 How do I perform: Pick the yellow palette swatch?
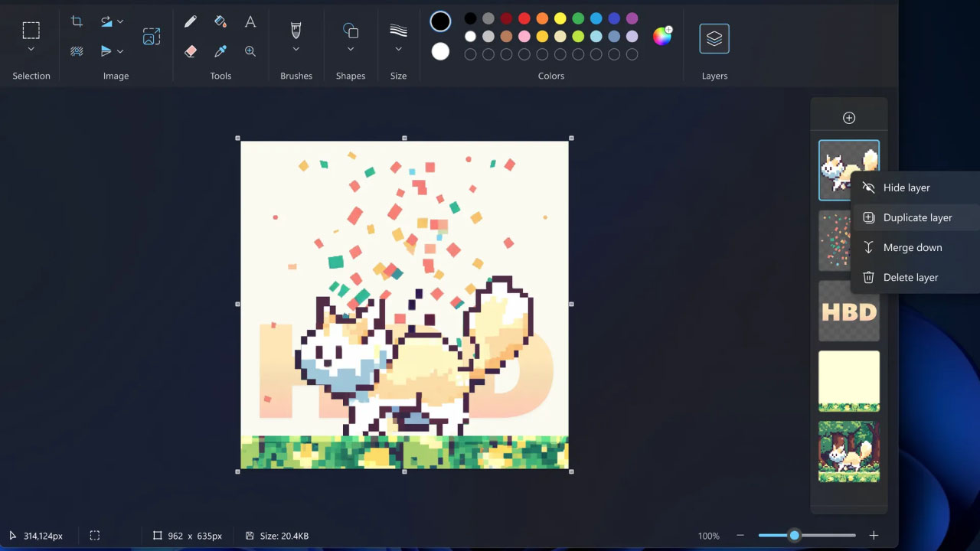point(560,18)
